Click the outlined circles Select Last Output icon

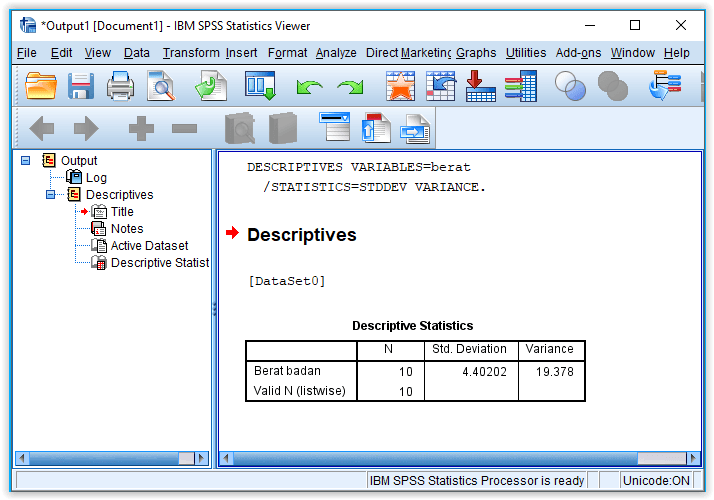(x=570, y=86)
